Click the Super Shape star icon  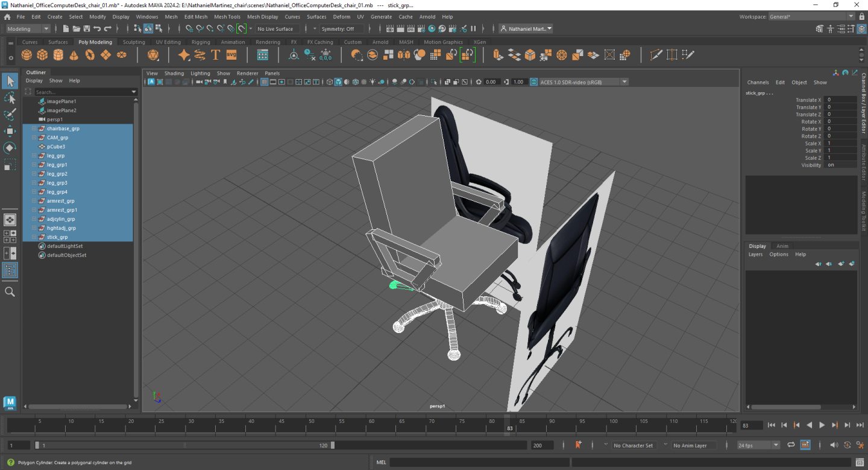[184, 55]
